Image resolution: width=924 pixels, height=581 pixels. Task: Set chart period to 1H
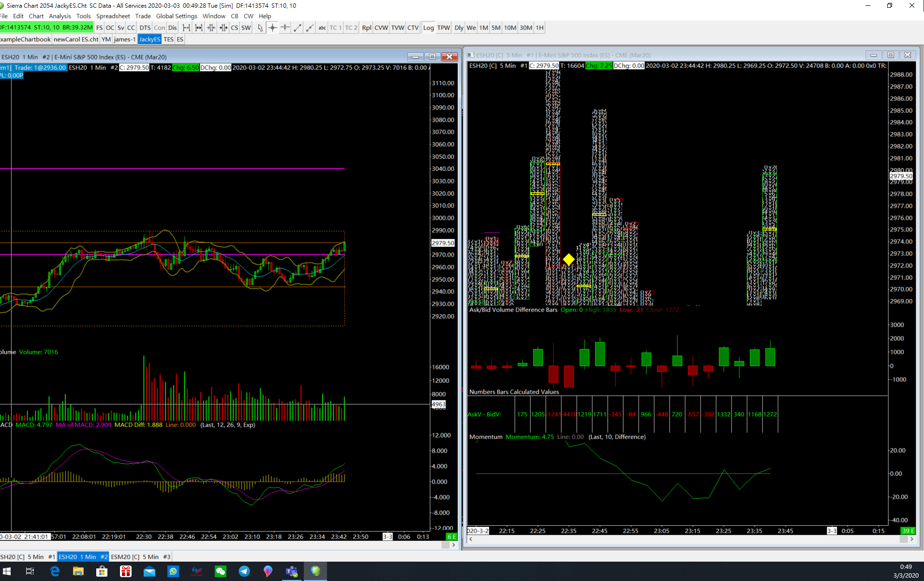540,28
